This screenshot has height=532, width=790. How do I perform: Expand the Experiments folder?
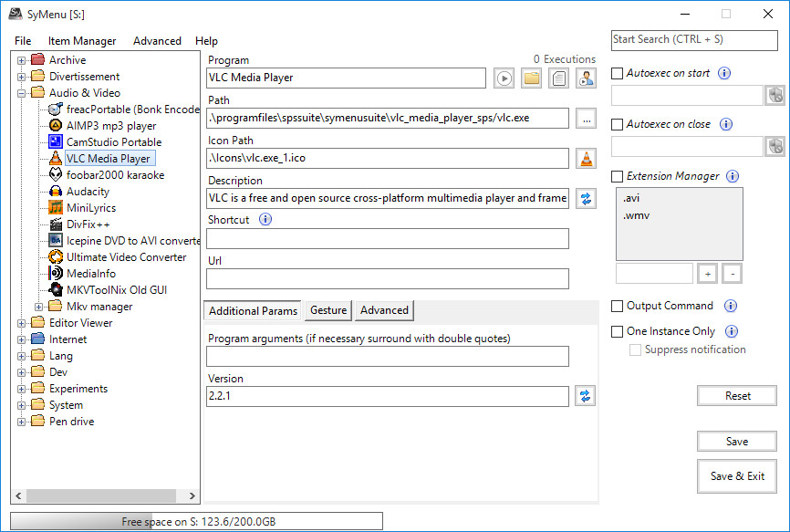click(x=21, y=389)
